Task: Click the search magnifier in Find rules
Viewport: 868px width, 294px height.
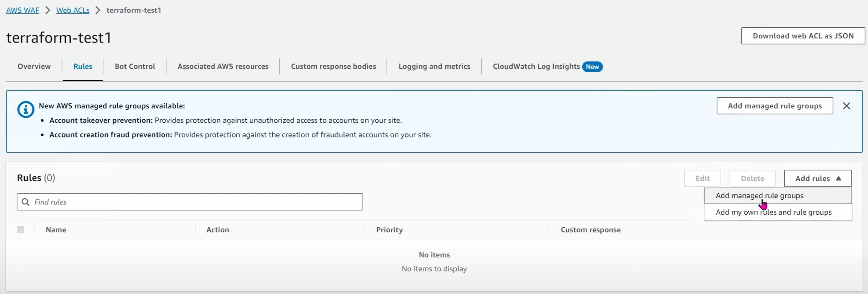Action: click(25, 202)
